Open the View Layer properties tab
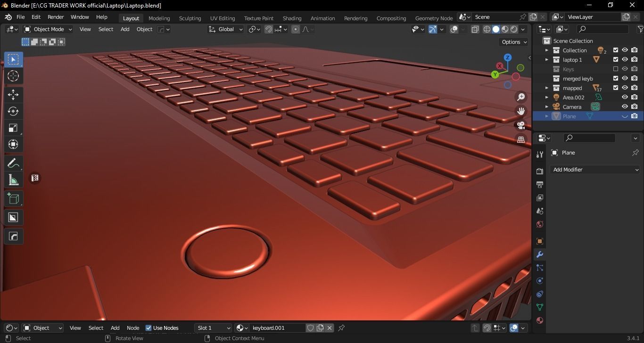This screenshot has height=343, width=644. (540, 198)
